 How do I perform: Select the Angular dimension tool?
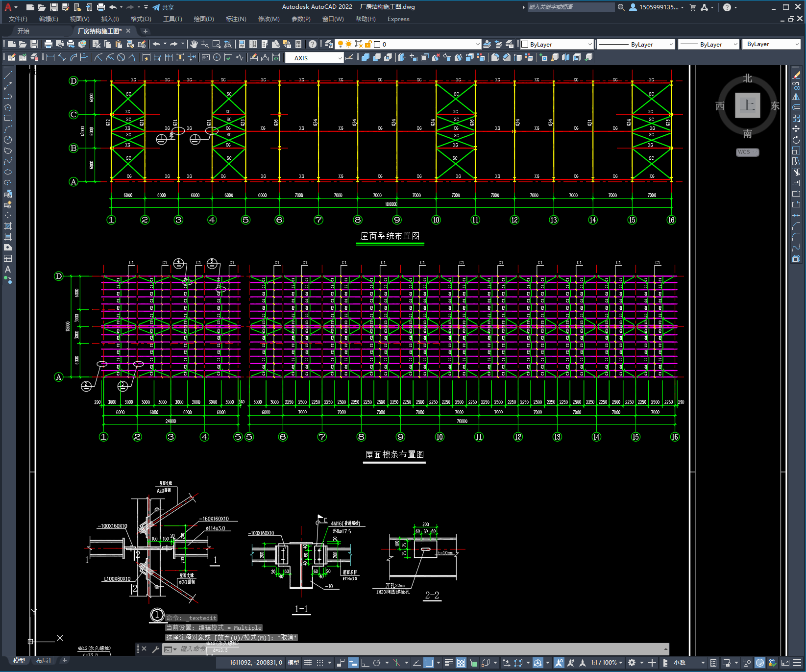[x=132, y=57]
